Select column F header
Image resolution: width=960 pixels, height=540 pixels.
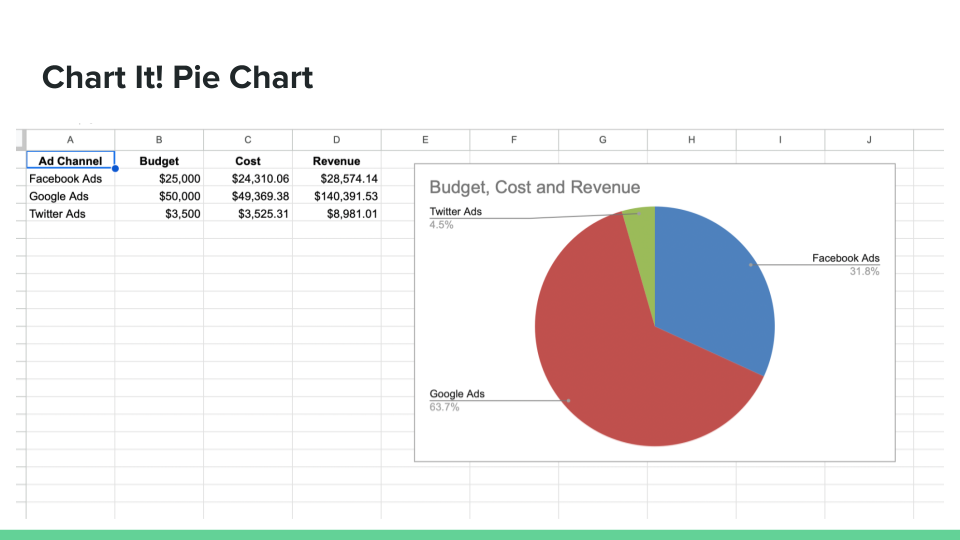pyautogui.click(x=514, y=140)
